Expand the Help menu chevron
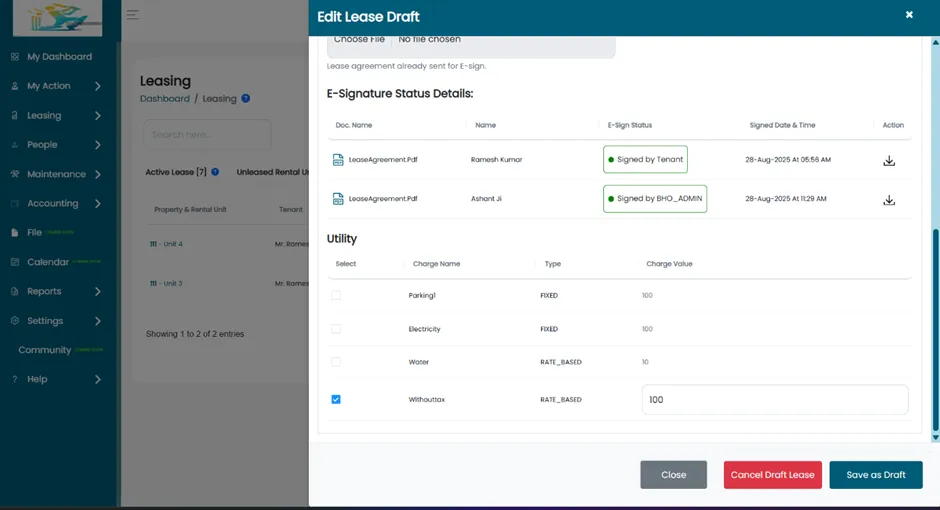940x510 pixels. point(98,379)
